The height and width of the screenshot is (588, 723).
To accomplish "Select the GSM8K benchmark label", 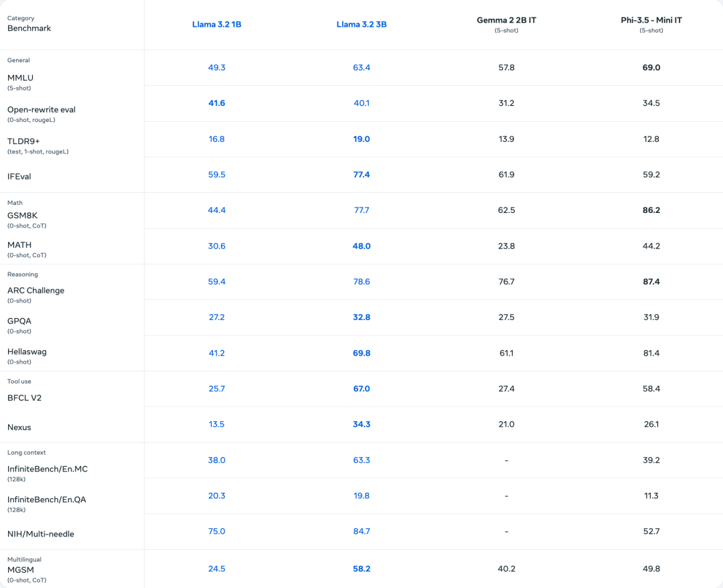I will tap(23, 216).
